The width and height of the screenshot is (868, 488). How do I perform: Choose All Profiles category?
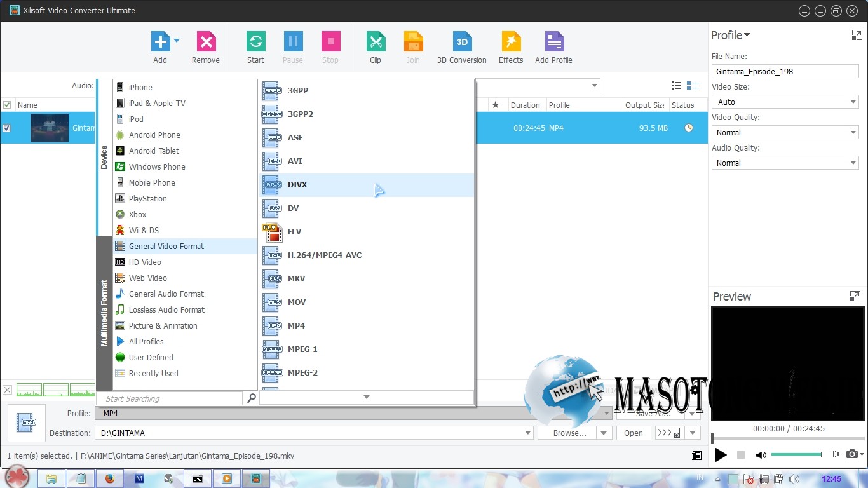(185, 341)
